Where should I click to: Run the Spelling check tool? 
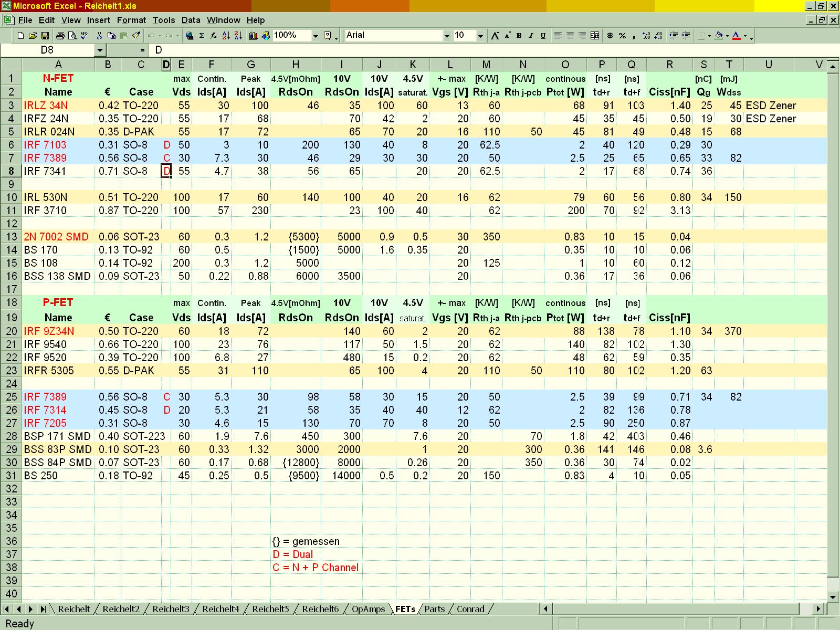[84, 36]
